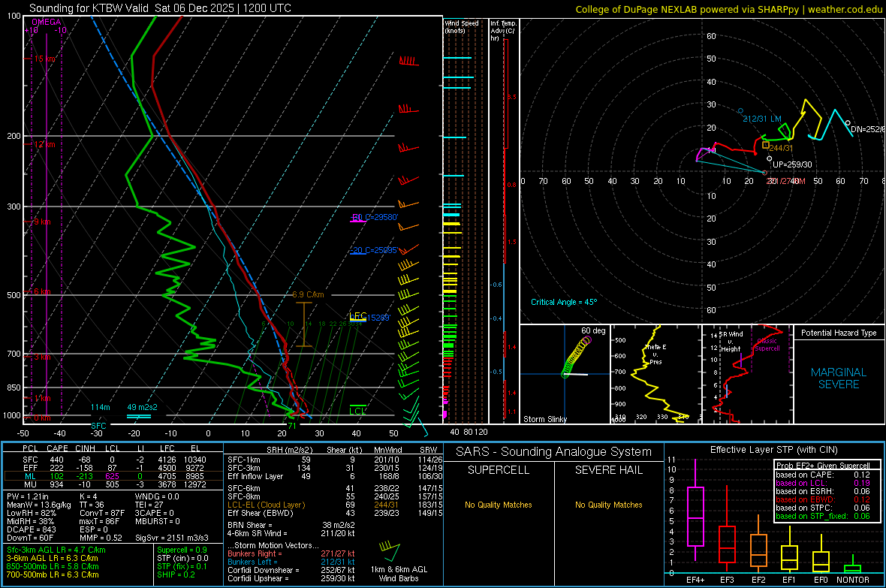Select the highlighted ML parcel row

(x=113, y=476)
